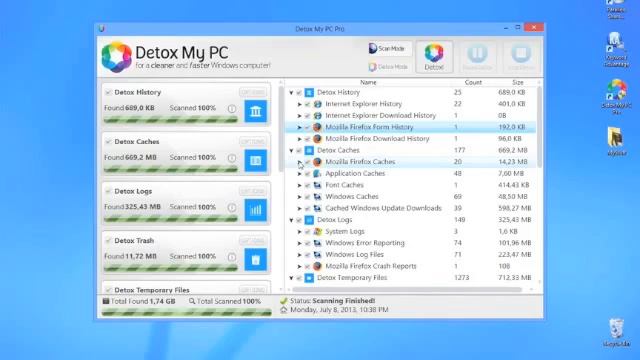Uncheck Internet Explorer History in the tree
640x360 pixels.
click(307, 104)
